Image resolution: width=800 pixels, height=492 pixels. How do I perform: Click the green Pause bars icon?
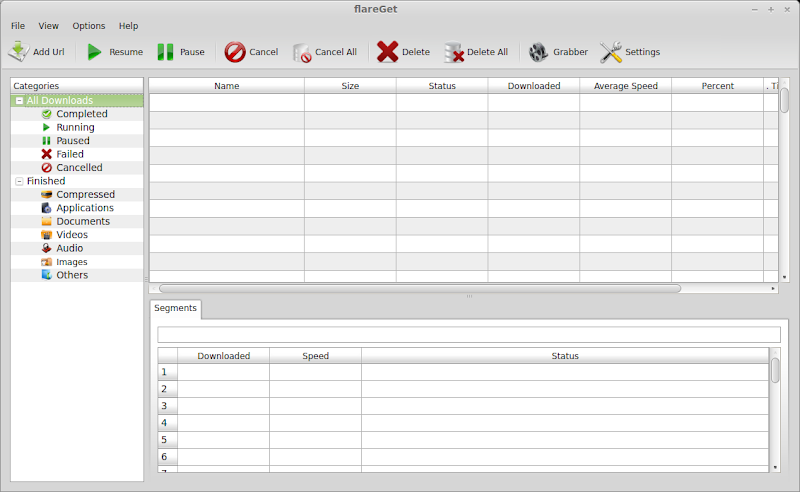click(165, 52)
